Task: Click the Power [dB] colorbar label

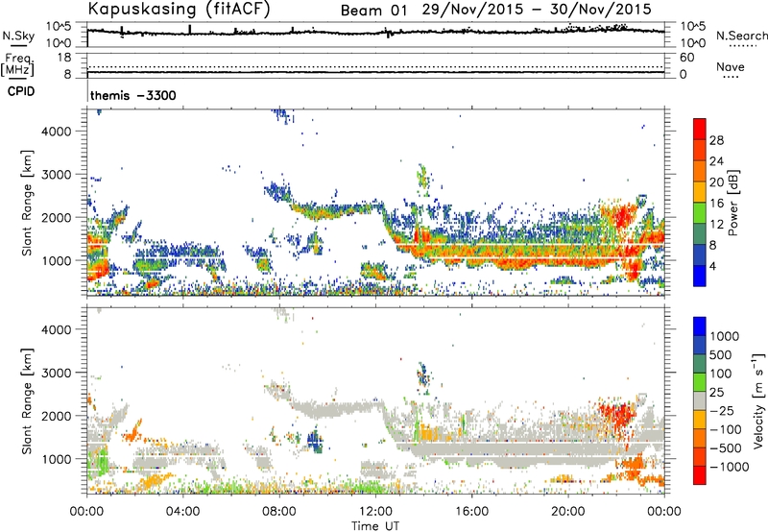Action: point(732,204)
